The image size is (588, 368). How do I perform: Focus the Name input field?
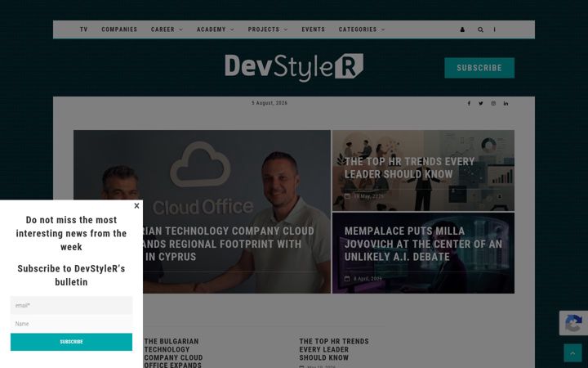tap(71, 323)
